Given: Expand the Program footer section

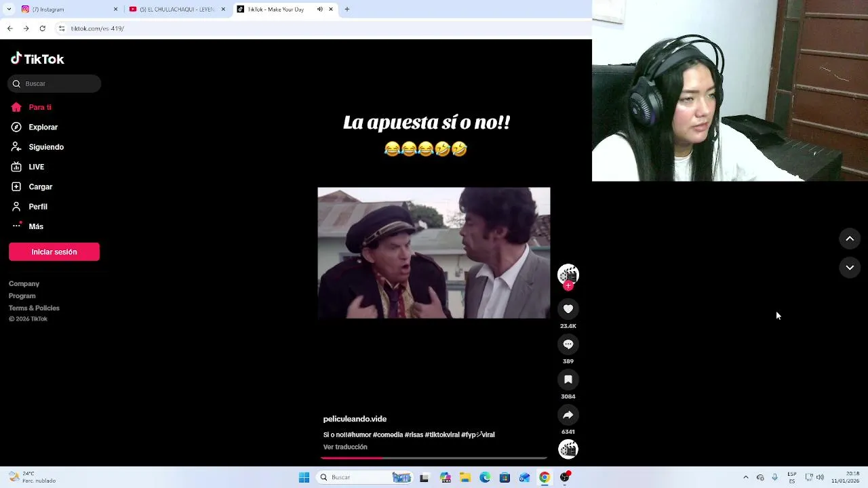Looking at the screenshot, I should pyautogui.click(x=22, y=296).
